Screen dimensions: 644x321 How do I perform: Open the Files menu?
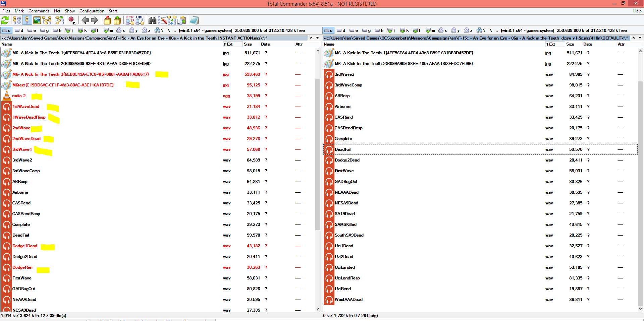click(6, 11)
